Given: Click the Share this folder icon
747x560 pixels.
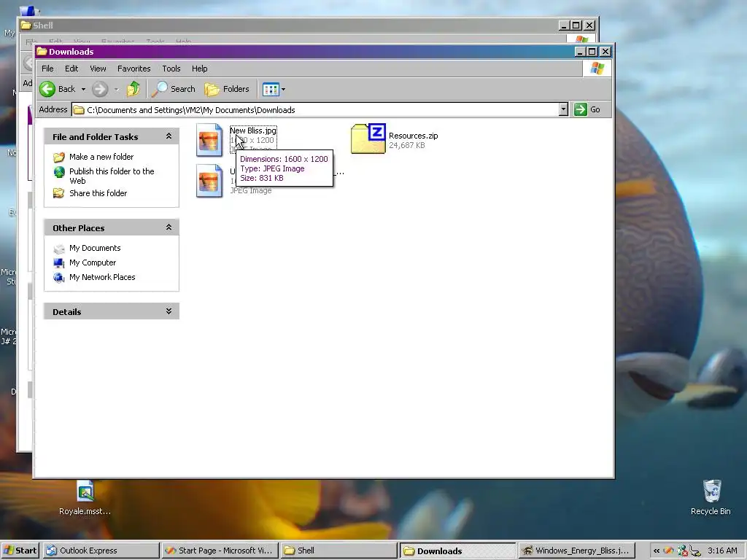Looking at the screenshot, I should click(x=59, y=192).
